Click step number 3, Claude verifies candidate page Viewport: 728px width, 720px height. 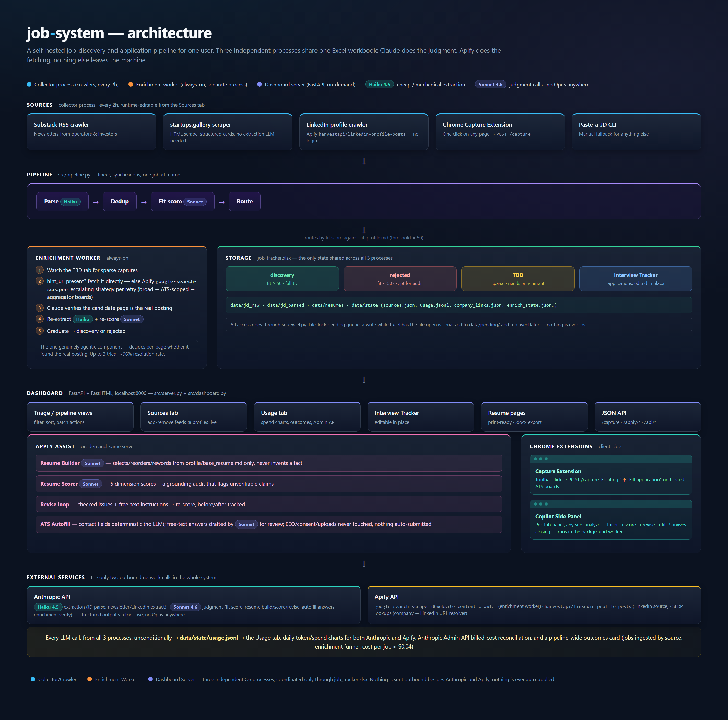coord(40,308)
